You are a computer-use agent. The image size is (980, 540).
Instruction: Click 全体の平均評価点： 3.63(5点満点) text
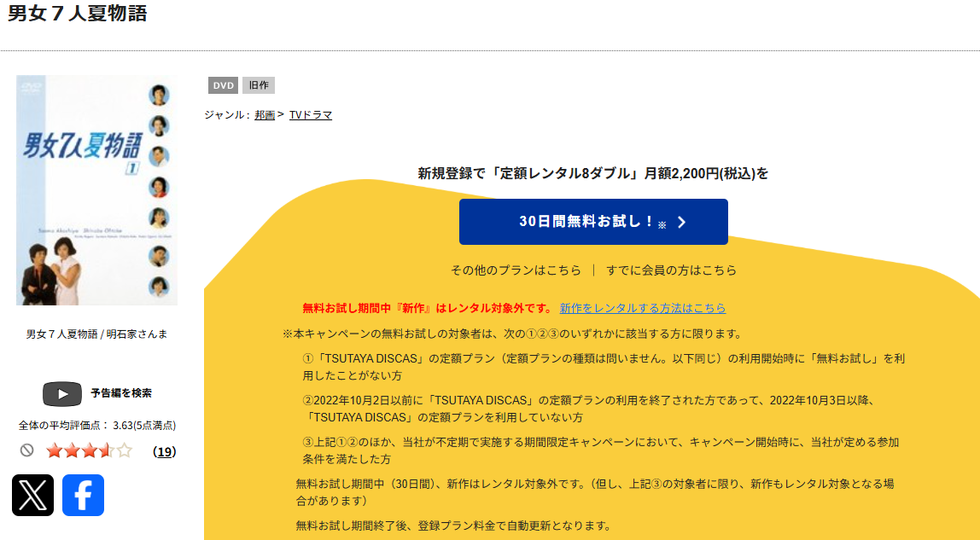click(x=96, y=425)
